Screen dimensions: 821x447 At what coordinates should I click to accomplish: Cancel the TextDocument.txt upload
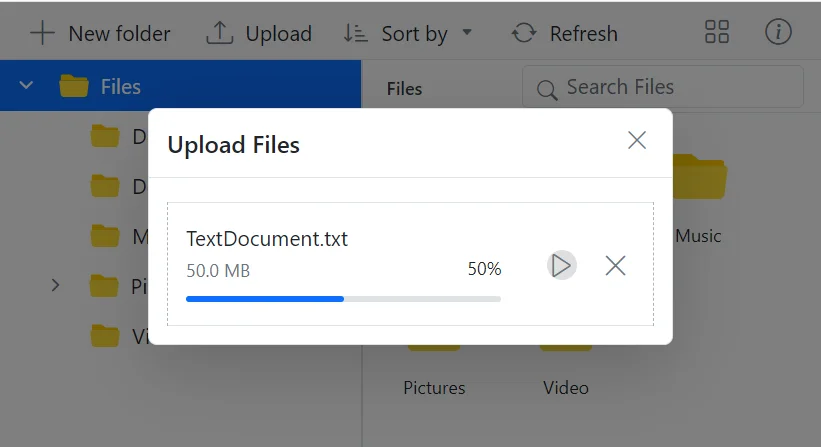(616, 265)
